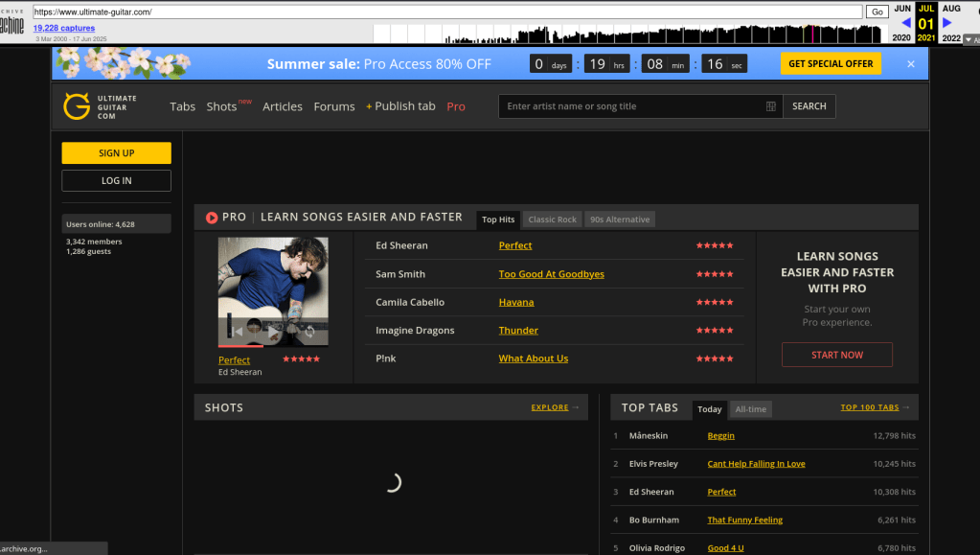Click the artist or song search field
The width and height of the screenshot is (980, 555).
click(x=632, y=106)
